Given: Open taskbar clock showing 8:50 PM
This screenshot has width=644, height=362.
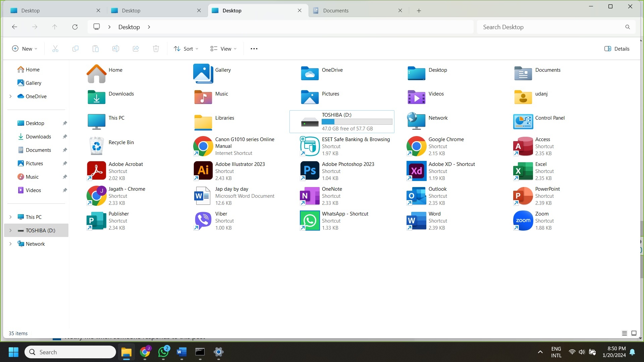Looking at the screenshot, I should [x=614, y=352].
